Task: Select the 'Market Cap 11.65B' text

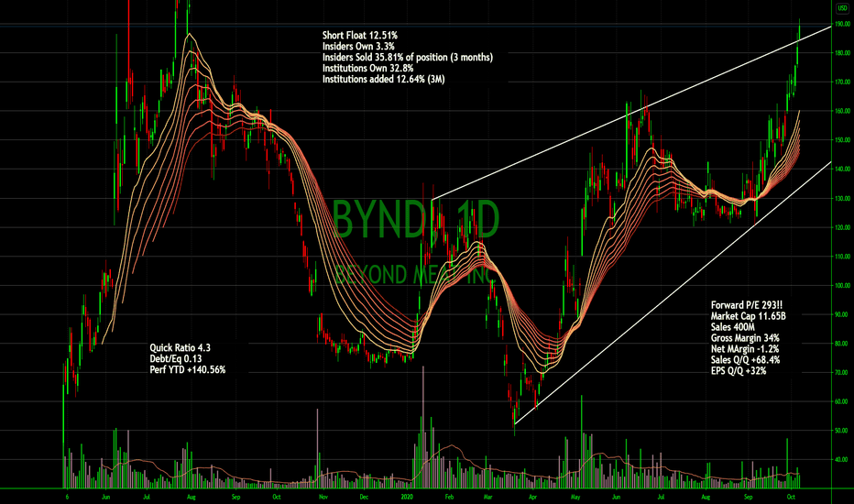Action: click(748, 316)
